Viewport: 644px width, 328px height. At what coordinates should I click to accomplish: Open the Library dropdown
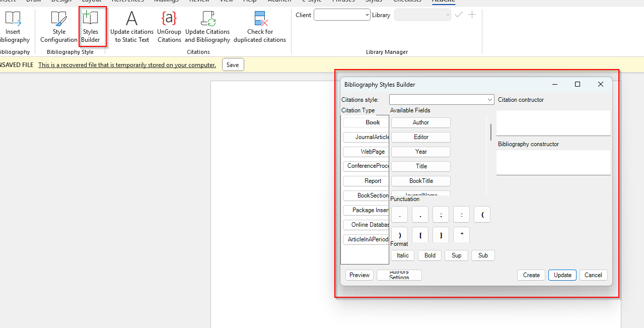[x=422, y=15]
